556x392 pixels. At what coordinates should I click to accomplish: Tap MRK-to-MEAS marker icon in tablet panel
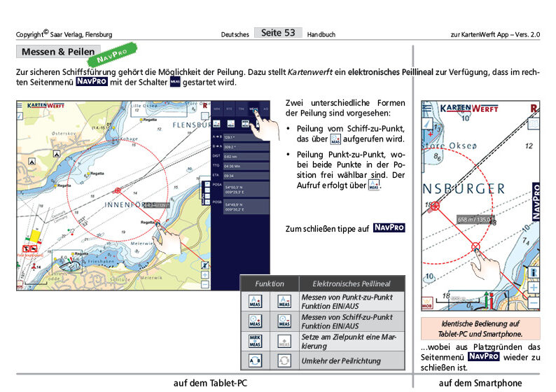pos(245,124)
